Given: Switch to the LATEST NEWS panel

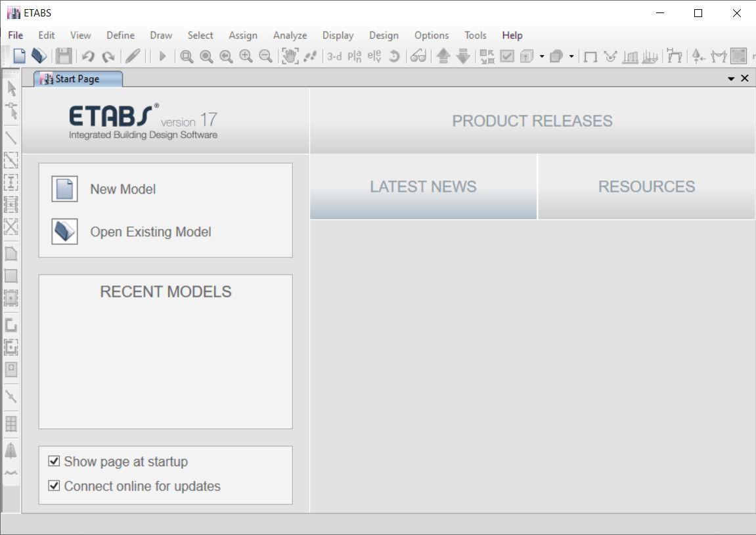Looking at the screenshot, I should coord(424,186).
